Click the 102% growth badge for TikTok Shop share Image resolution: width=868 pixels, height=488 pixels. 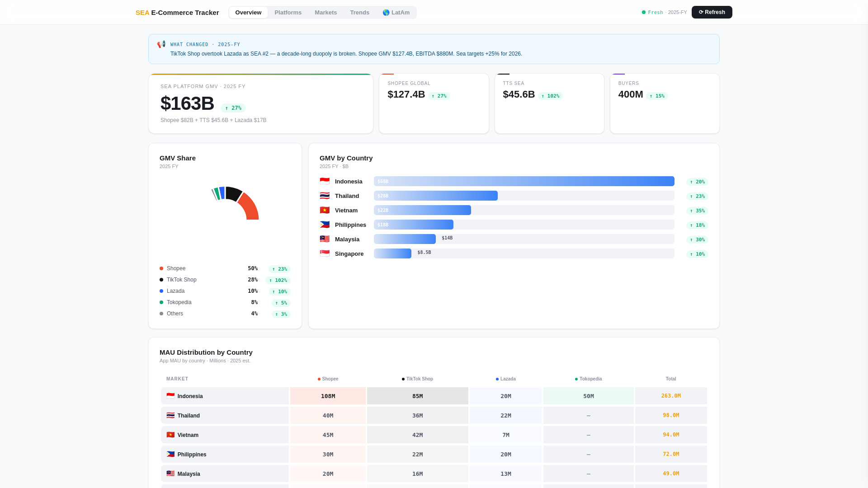[x=278, y=280]
